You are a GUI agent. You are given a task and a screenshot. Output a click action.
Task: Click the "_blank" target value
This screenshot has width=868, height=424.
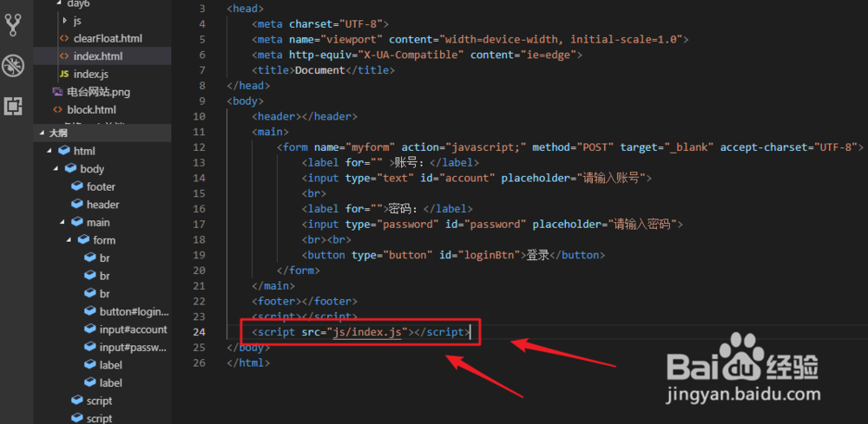pyautogui.click(x=688, y=147)
